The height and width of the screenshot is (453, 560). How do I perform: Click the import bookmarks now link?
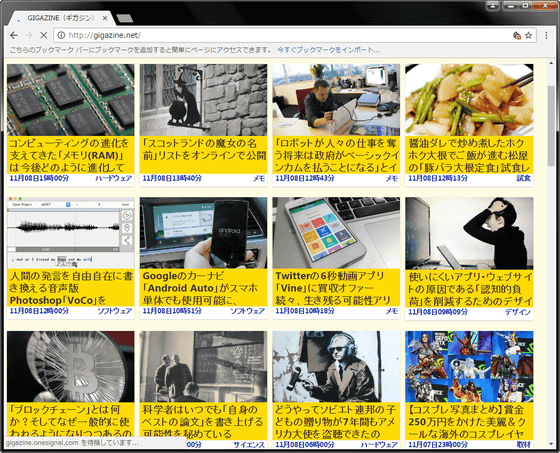tap(328, 50)
